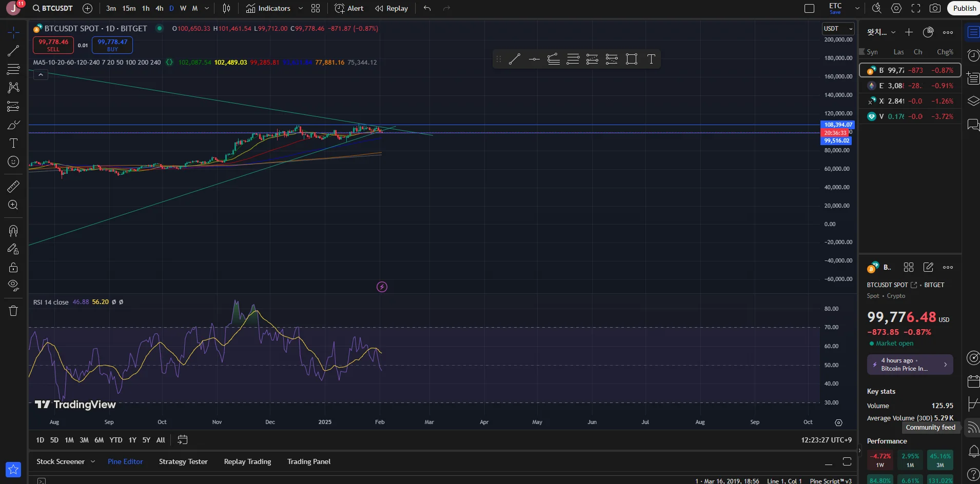The image size is (980, 484).
Task: Open the Strategy Tester tab
Action: 183,461
